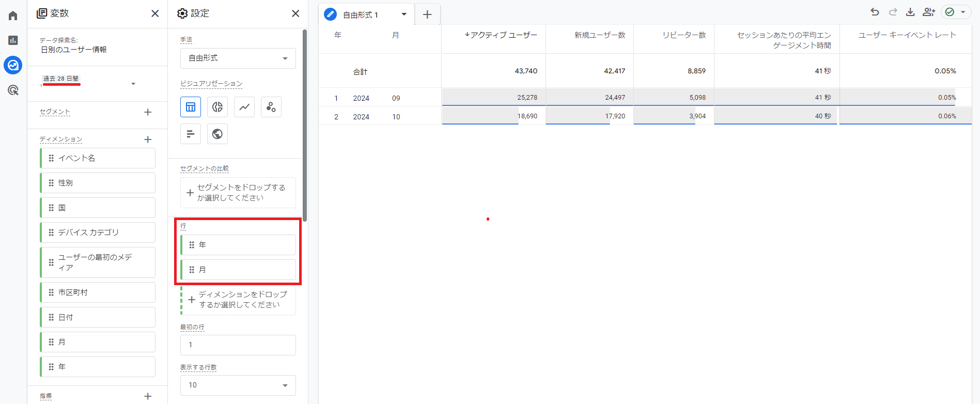Share exploration with other users

pos(928,12)
